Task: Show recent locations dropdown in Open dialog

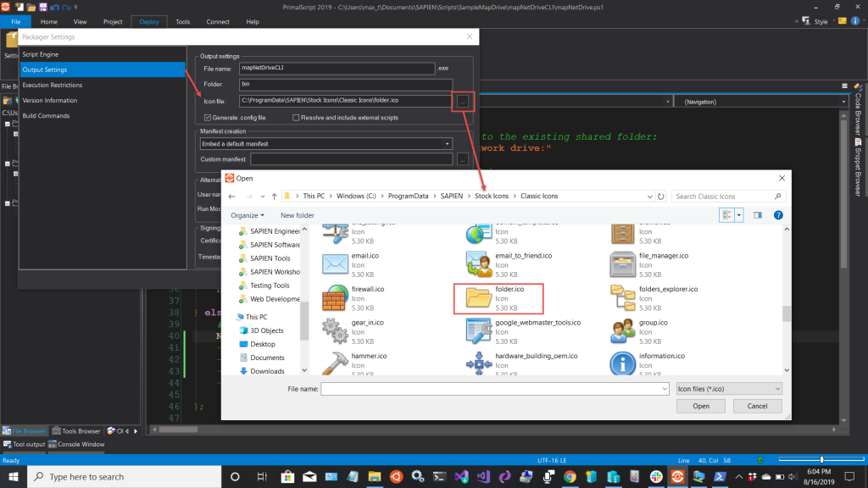Action: pyautogui.click(x=263, y=197)
